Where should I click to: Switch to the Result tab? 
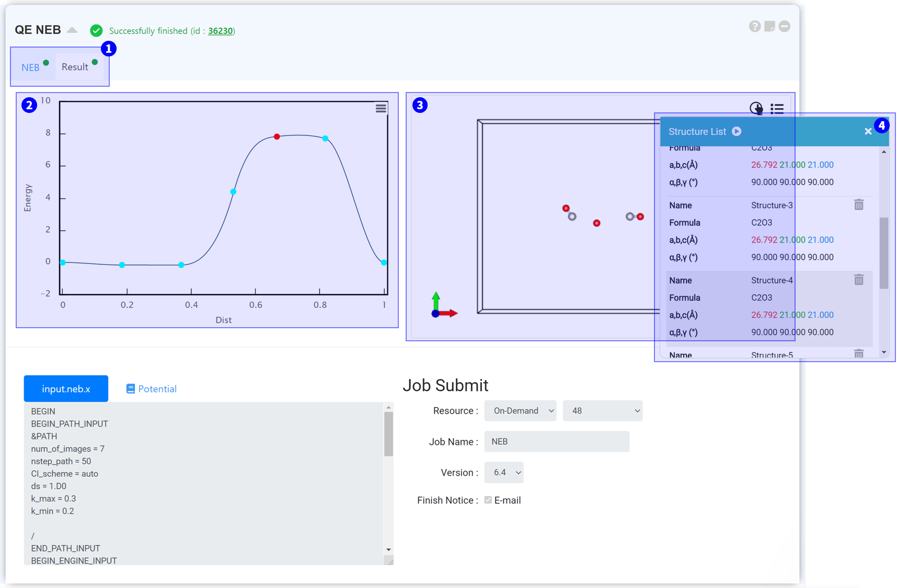(75, 67)
